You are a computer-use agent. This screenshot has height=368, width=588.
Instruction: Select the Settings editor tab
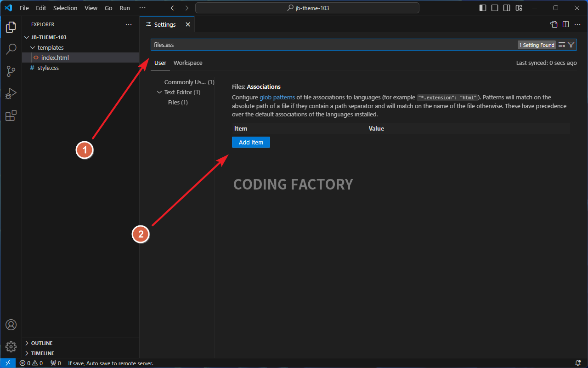point(167,24)
